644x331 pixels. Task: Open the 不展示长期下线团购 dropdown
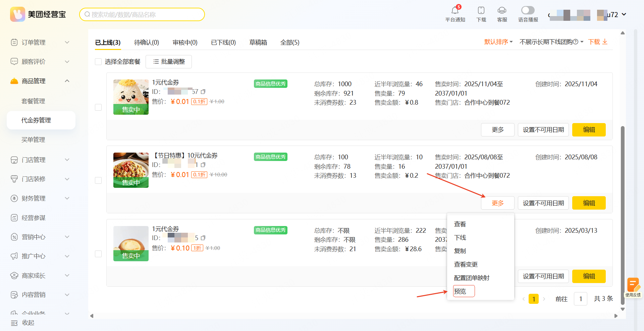[551, 42]
